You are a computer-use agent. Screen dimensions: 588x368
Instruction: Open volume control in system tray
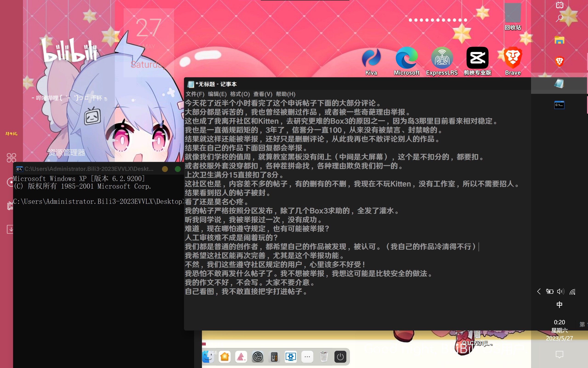(x=560, y=291)
